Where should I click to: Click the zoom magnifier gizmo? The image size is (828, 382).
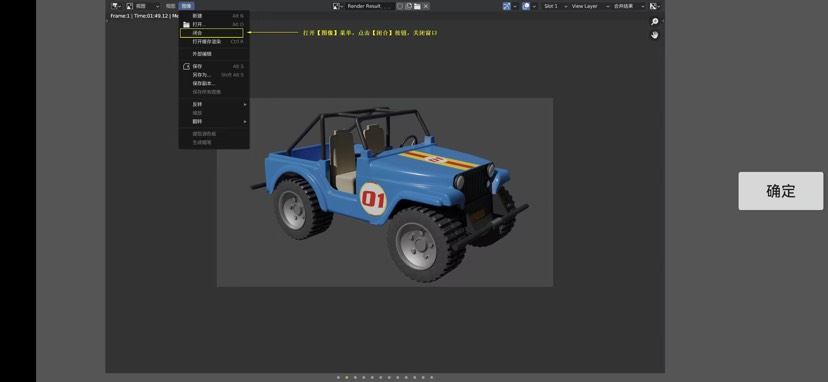click(655, 22)
